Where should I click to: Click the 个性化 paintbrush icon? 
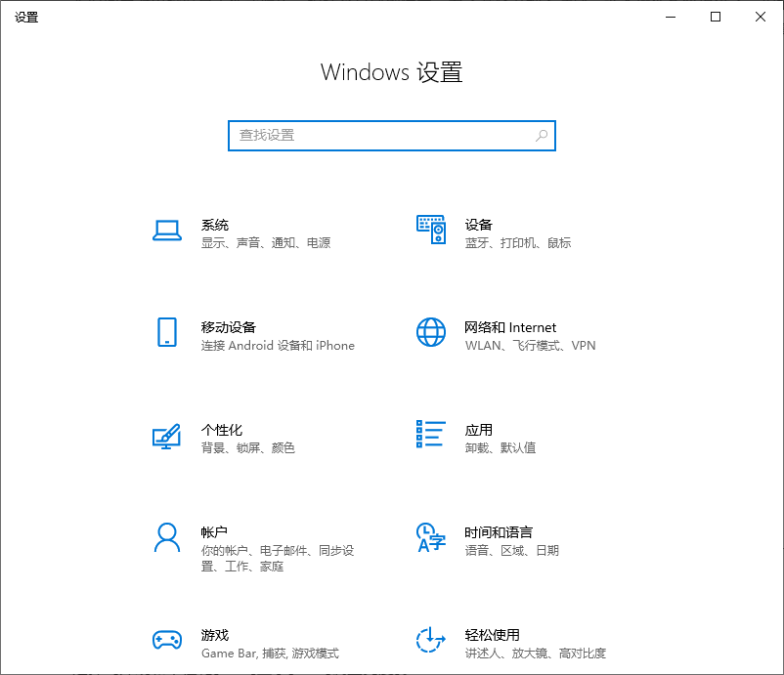pyautogui.click(x=166, y=436)
